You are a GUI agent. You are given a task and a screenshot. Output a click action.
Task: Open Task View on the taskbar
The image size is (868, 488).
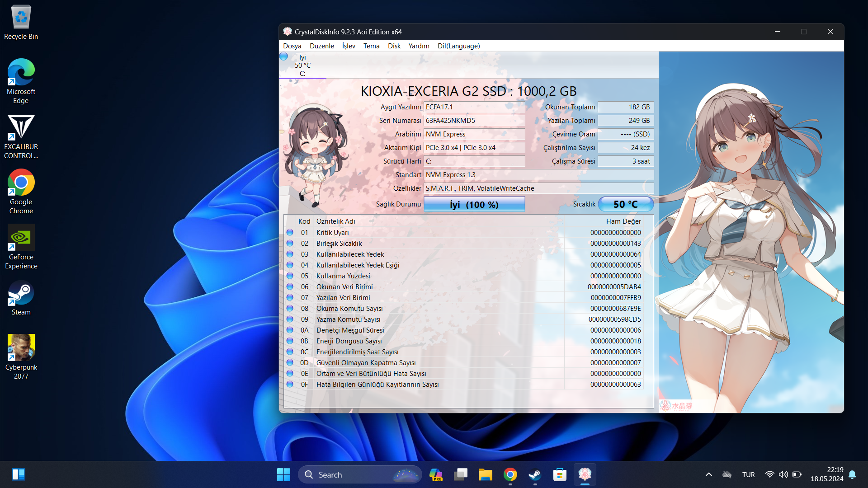click(461, 474)
